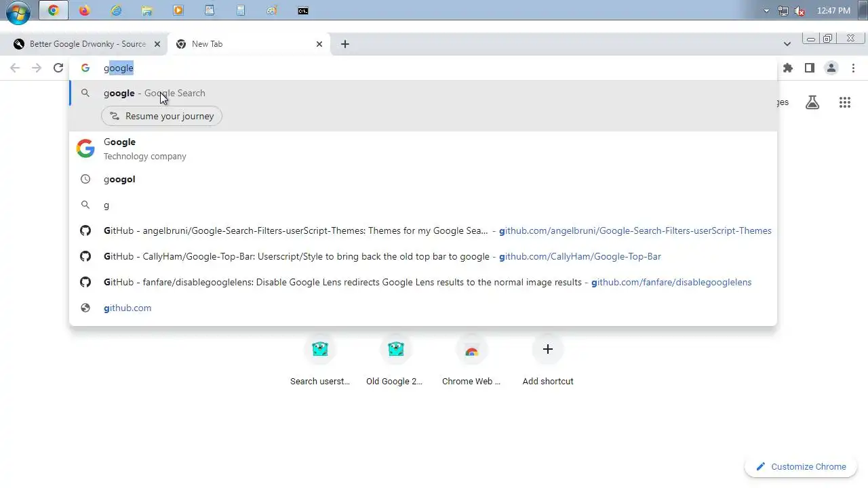868x488 pixels.
Task: Close the New Tab tab
Action: 319,44
